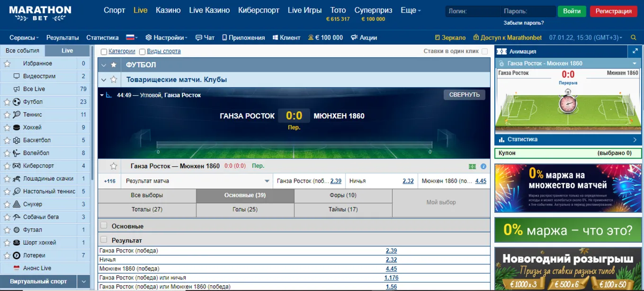
Task: Click favorite star next to Волейбол sidebar item
Action: tap(7, 153)
